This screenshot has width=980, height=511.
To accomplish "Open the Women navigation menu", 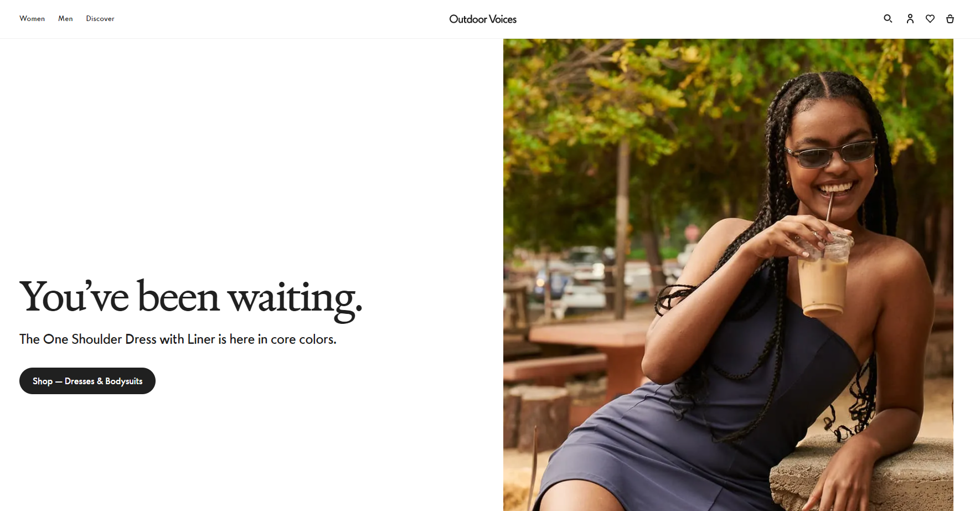I will (x=32, y=19).
